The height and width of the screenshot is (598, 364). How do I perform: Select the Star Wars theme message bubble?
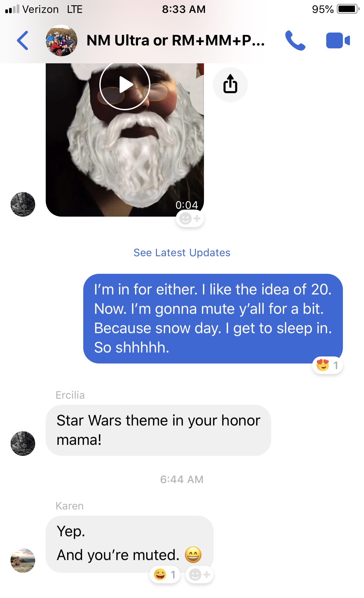[x=158, y=430]
